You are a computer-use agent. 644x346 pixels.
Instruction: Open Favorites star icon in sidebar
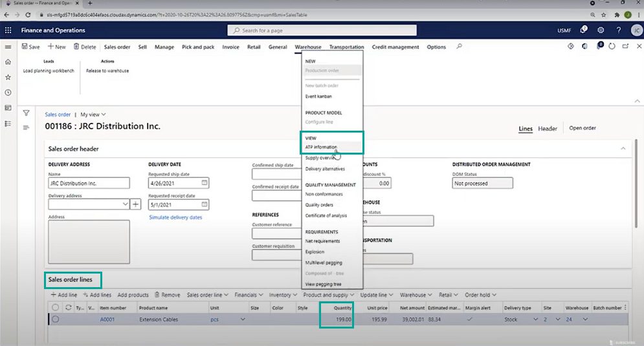pyautogui.click(x=8, y=77)
